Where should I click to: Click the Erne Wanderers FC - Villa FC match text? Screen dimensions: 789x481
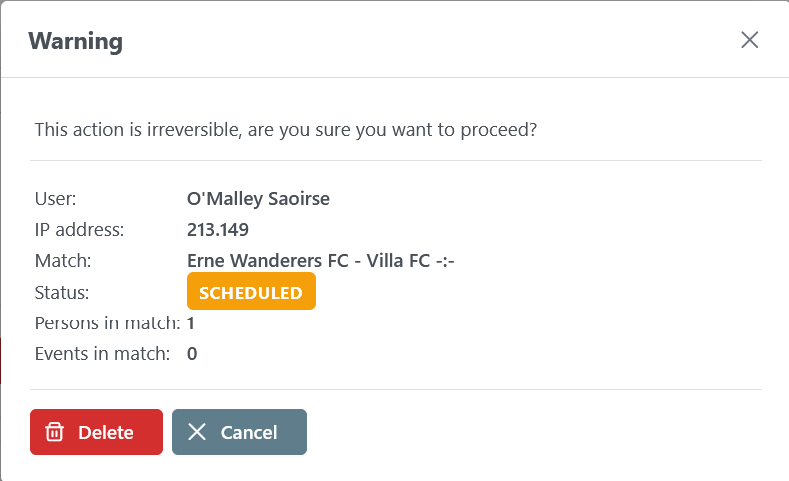click(321, 261)
